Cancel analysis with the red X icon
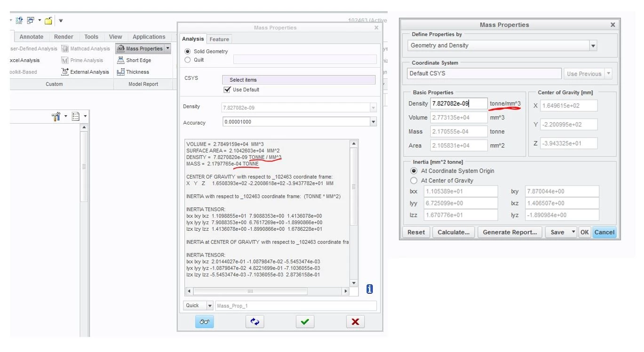This screenshot has height=352, width=644. [x=355, y=321]
